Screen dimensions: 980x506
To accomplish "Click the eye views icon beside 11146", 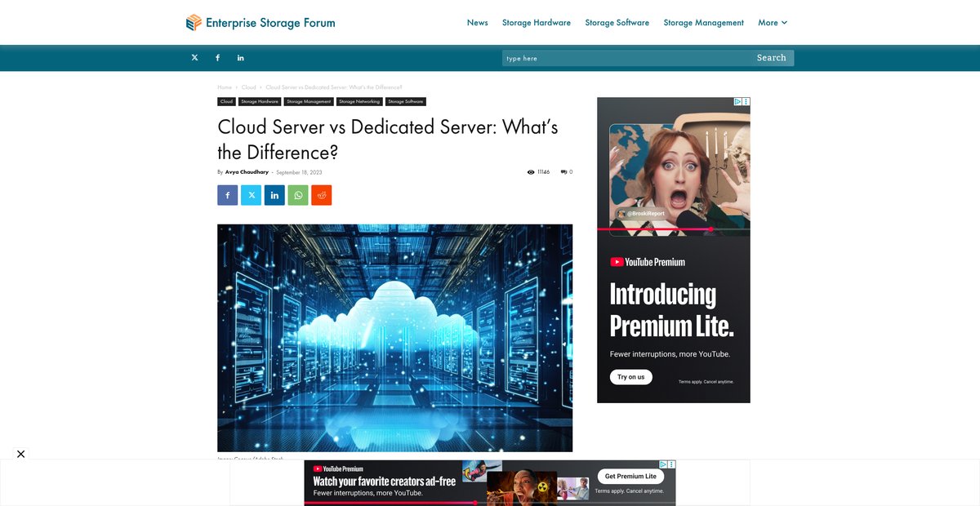I will [x=531, y=172].
